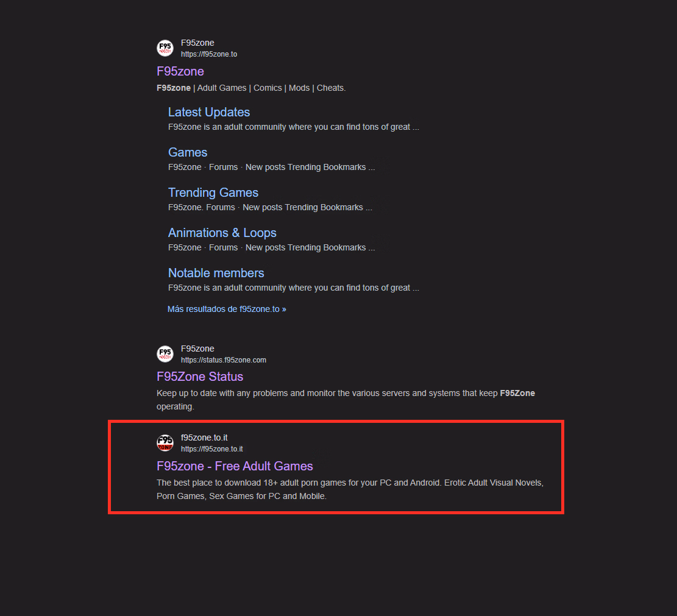Click the https://f95zone.to URL text
677x616 pixels.
[x=209, y=54]
